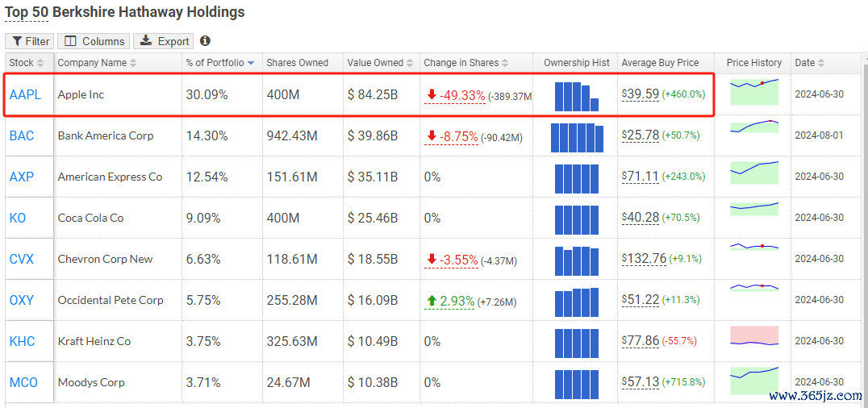Click the Price History column header
Image resolution: width=868 pixels, height=408 pixels.
754,63
